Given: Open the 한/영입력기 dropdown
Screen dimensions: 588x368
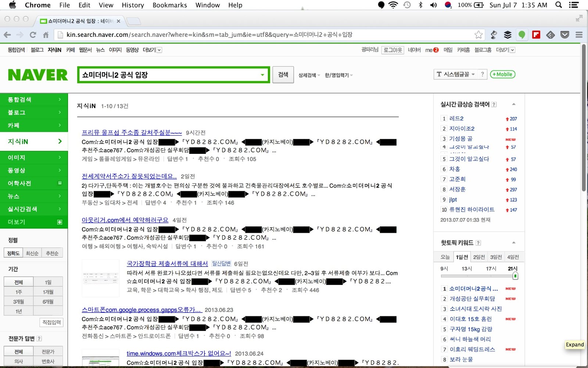Looking at the screenshot, I should (338, 75).
